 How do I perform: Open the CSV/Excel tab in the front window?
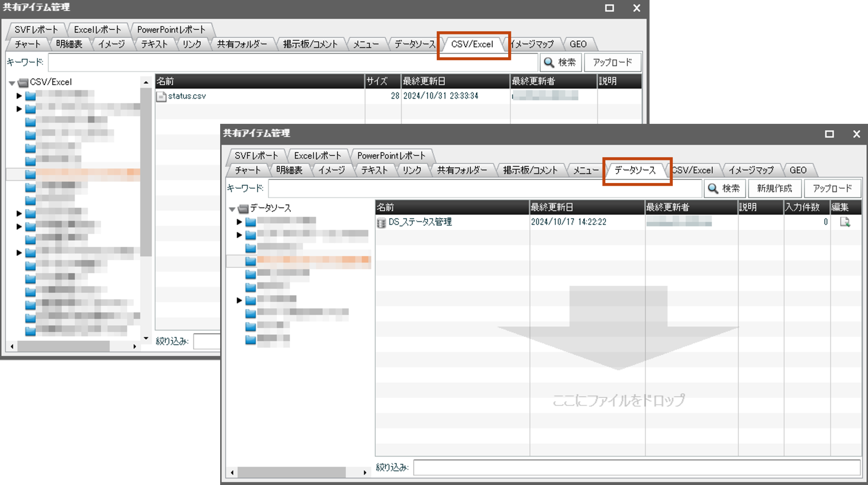(693, 170)
